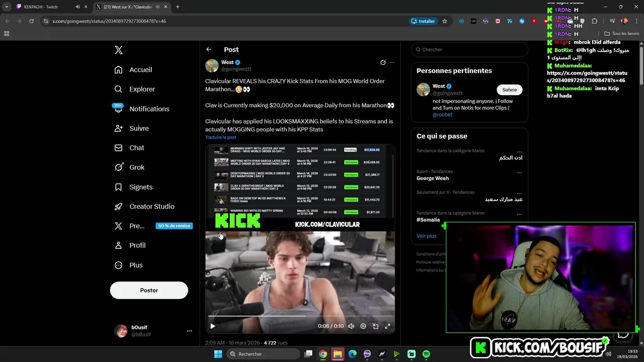Open Signets bookmarks

tap(133, 187)
